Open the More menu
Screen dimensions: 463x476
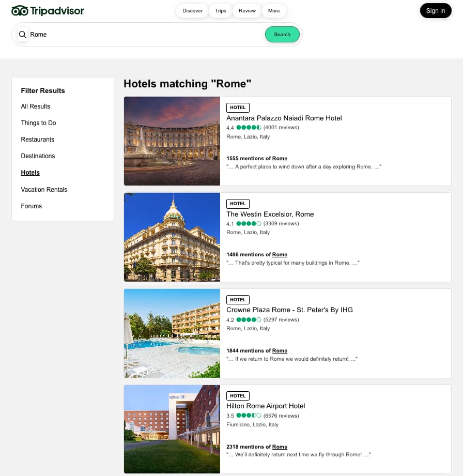[x=273, y=11]
